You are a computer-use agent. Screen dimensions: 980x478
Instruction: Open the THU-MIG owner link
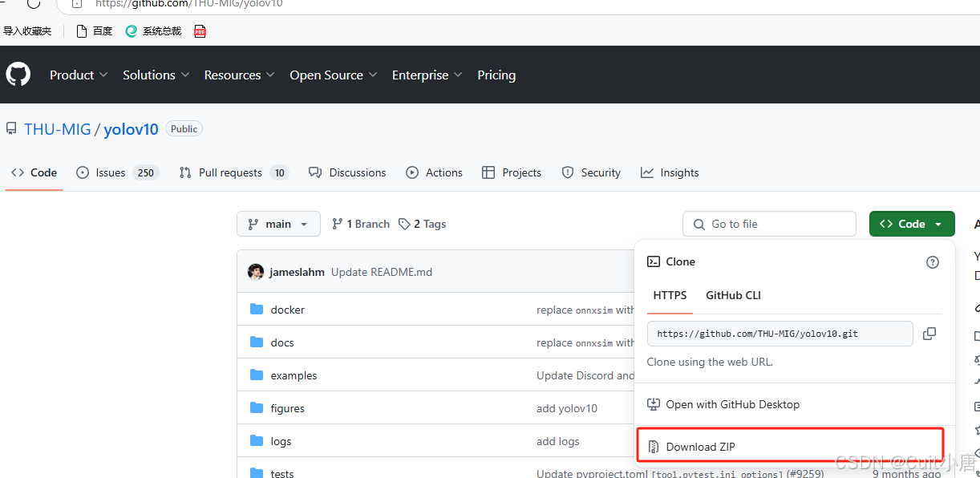tap(58, 129)
